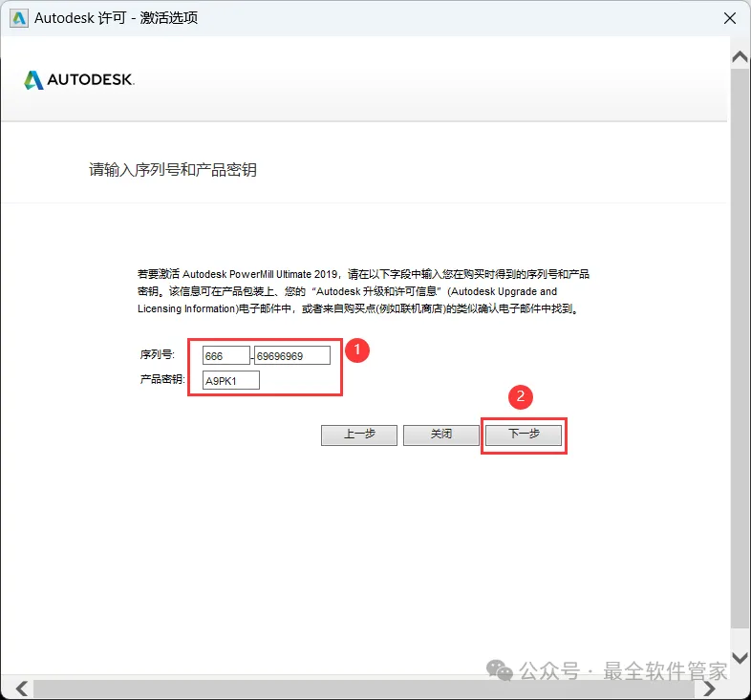Click the horizontal scrollbar thumb
This screenshot has width=751, height=700.
tap(364, 689)
